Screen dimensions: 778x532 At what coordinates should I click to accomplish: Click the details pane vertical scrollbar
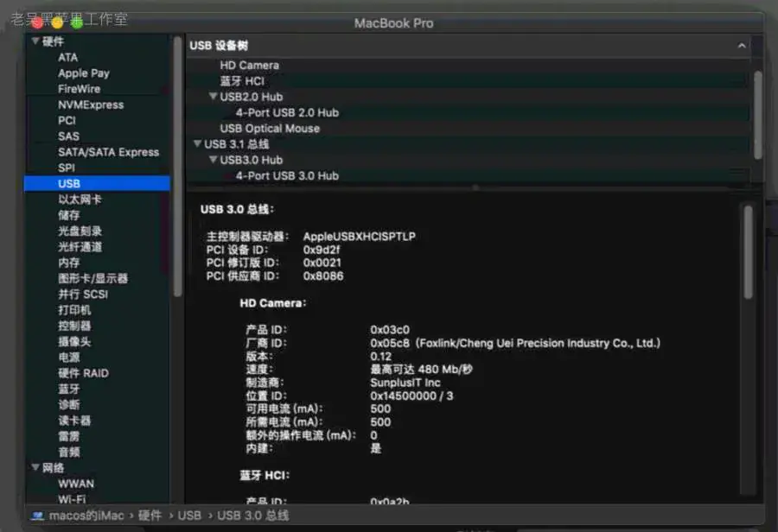click(749, 251)
